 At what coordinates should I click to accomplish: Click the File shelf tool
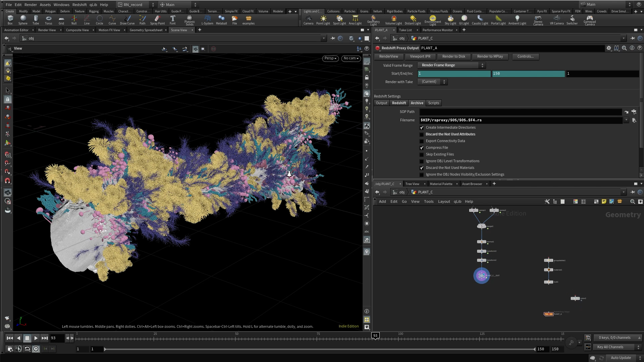[234, 20]
